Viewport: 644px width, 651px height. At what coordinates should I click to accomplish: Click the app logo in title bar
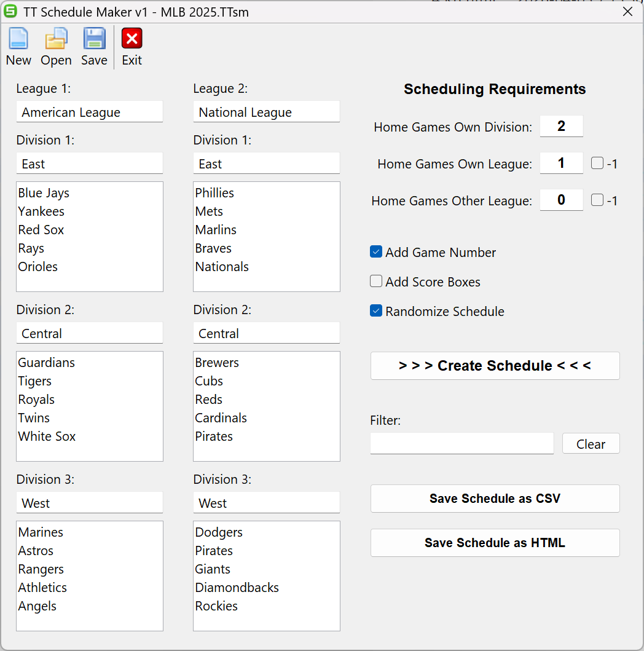(x=10, y=12)
